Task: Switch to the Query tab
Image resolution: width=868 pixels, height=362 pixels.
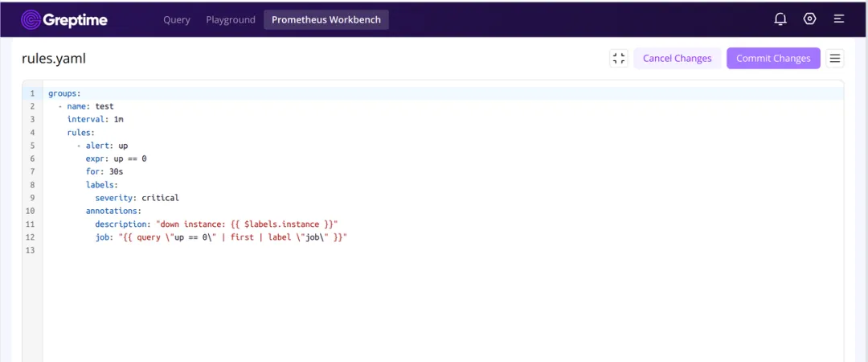Action: point(177,20)
